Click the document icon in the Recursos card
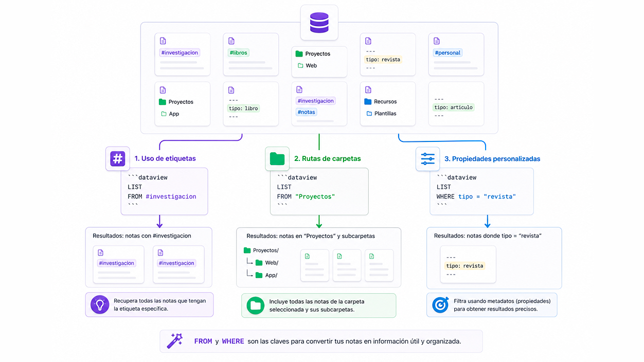Screen dimensions: 644x362 coord(368,90)
